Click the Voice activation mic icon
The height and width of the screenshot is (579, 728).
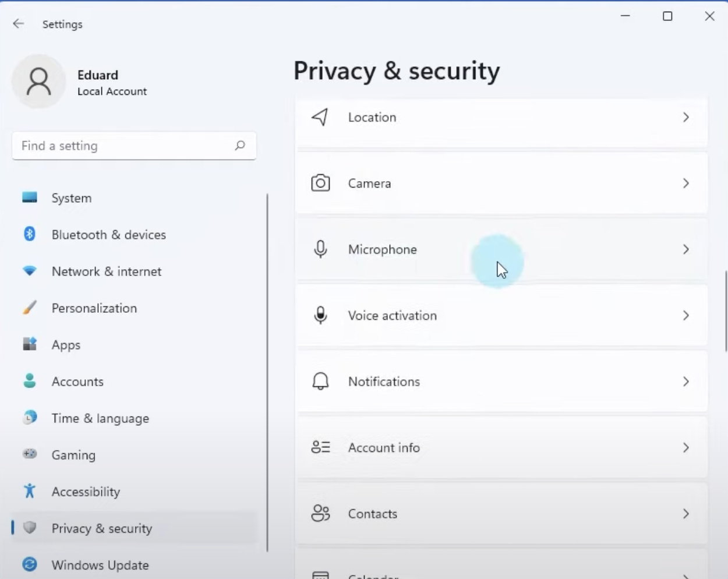[x=320, y=315]
